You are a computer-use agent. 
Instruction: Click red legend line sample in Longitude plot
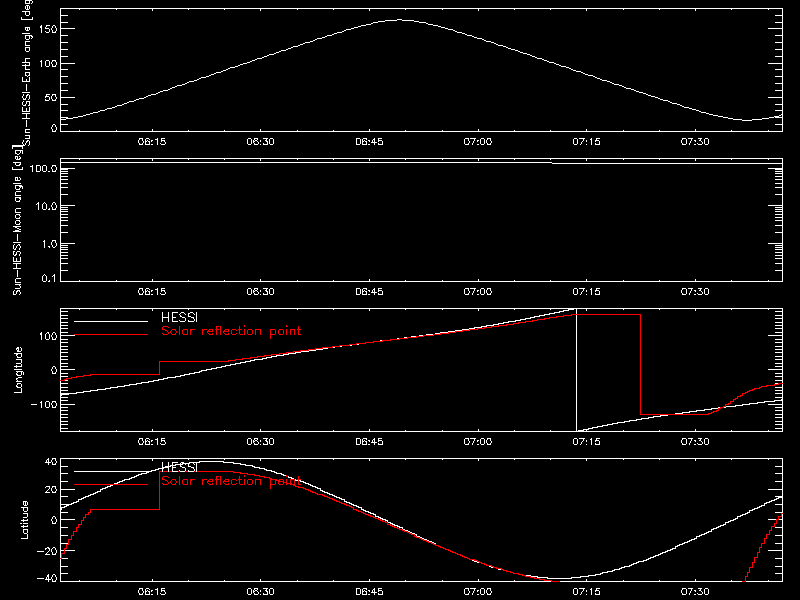(111, 335)
